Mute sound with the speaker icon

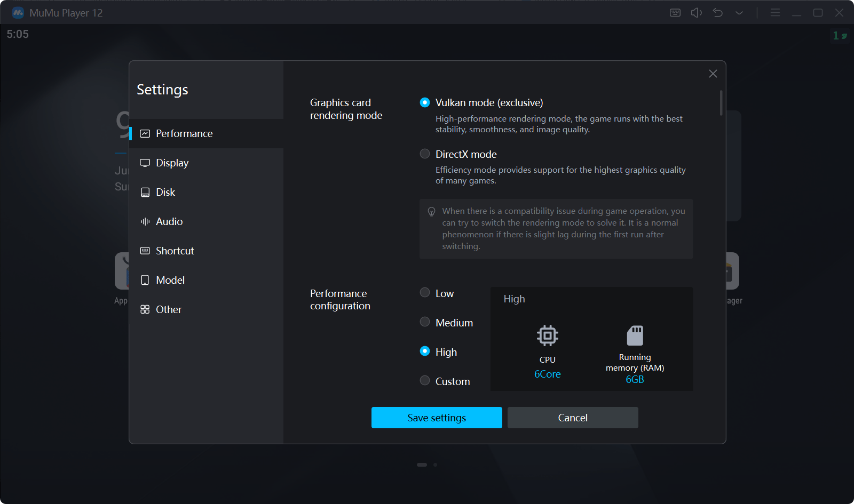pos(697,13)
